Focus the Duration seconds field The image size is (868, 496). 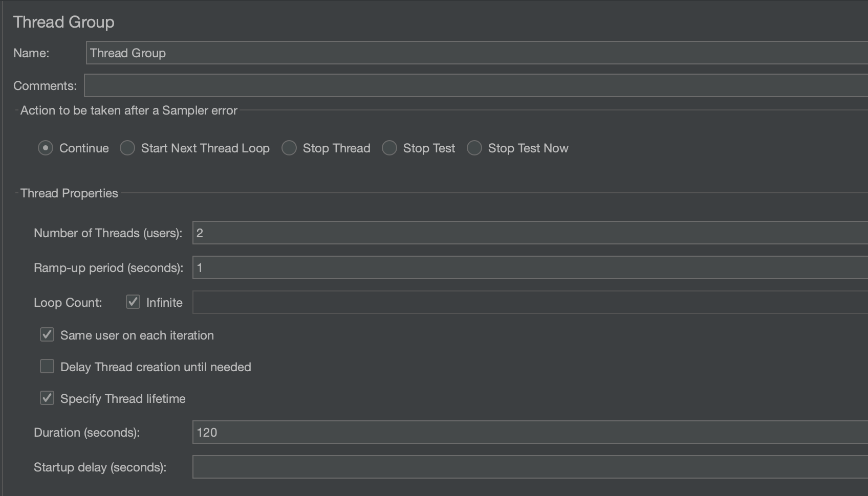coord(530,433)
